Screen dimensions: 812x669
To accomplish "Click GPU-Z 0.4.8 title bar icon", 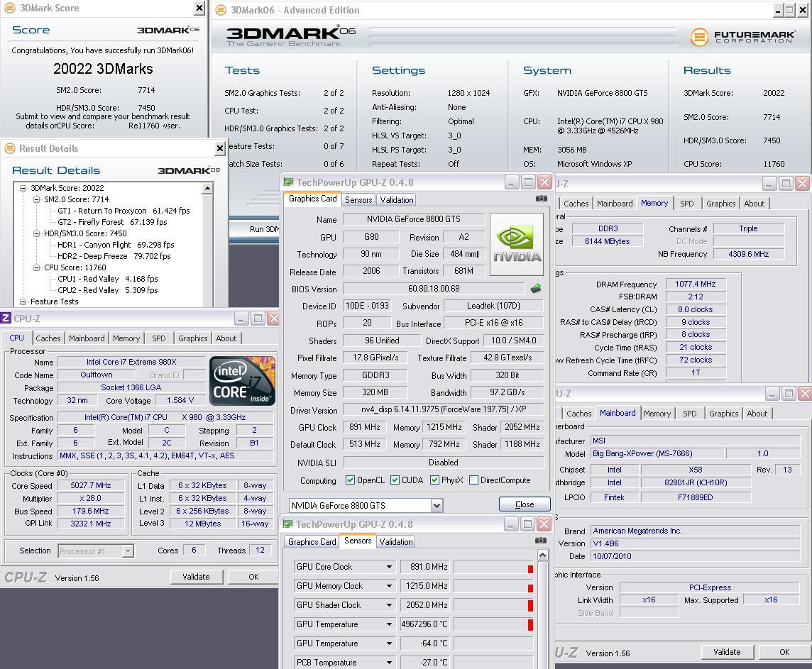I will (288, 182).
